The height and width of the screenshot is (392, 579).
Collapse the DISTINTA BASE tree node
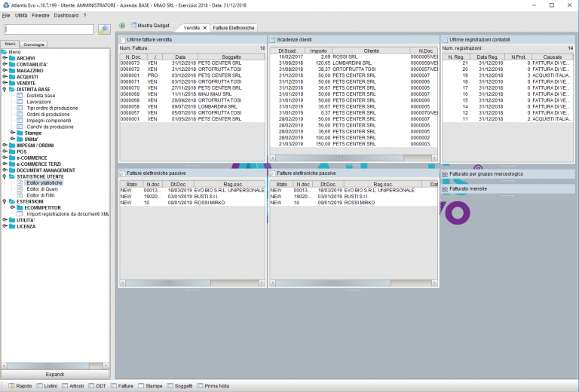point(5,89)
